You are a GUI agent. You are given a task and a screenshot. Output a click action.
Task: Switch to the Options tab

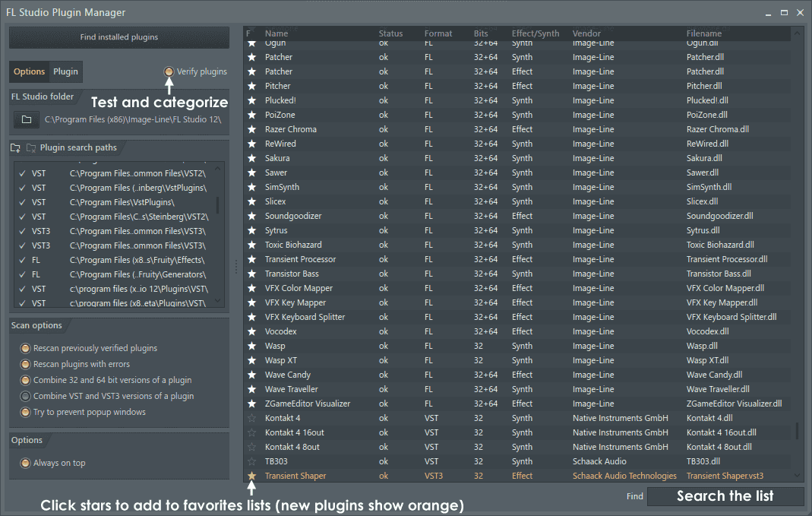point(29,71)
